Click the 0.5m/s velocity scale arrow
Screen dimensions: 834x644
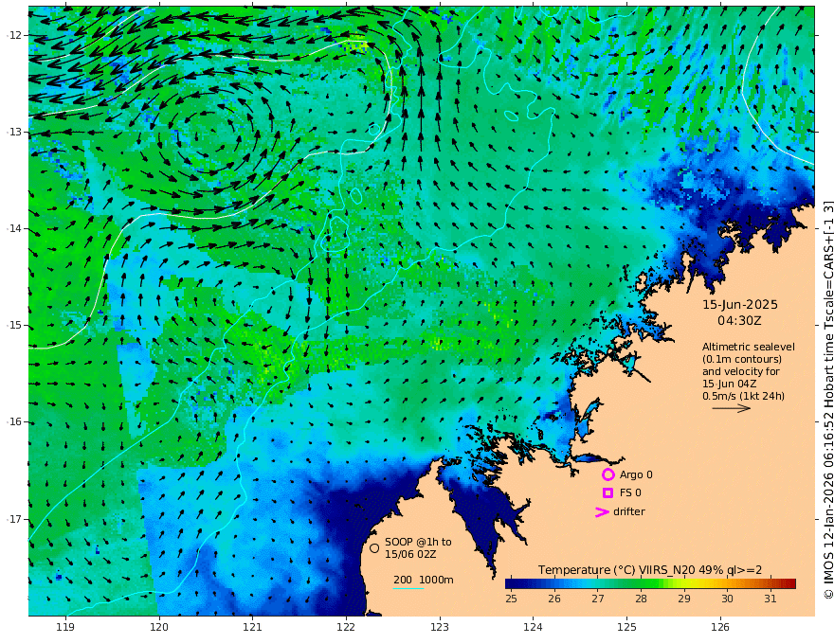[x=732, y=408]
